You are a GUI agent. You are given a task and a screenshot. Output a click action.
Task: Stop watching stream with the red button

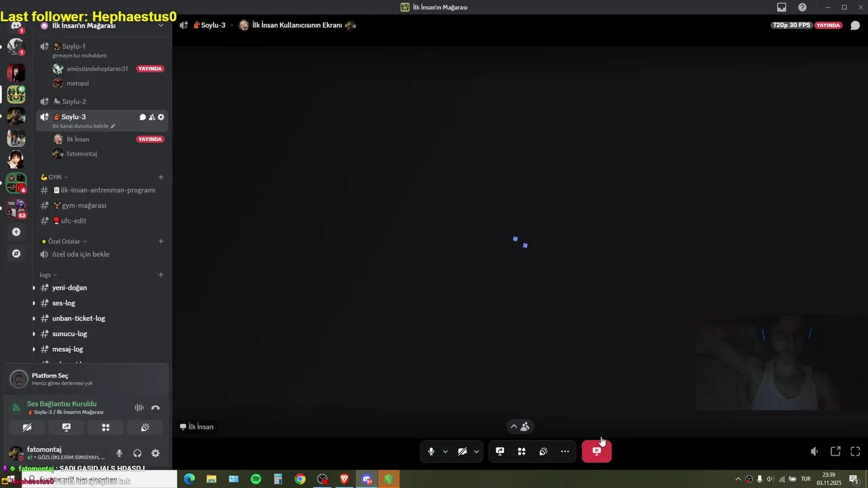(x=597, y=451)
